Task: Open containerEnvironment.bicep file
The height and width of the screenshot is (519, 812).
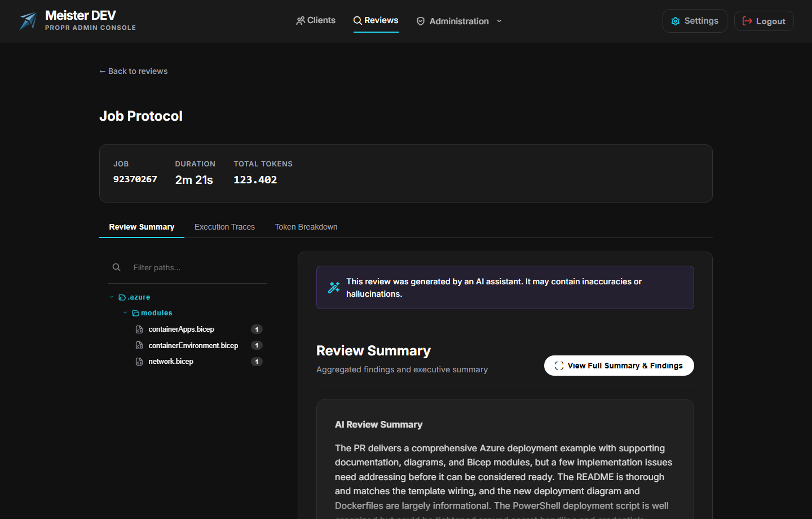Action: tap(193, 345)
